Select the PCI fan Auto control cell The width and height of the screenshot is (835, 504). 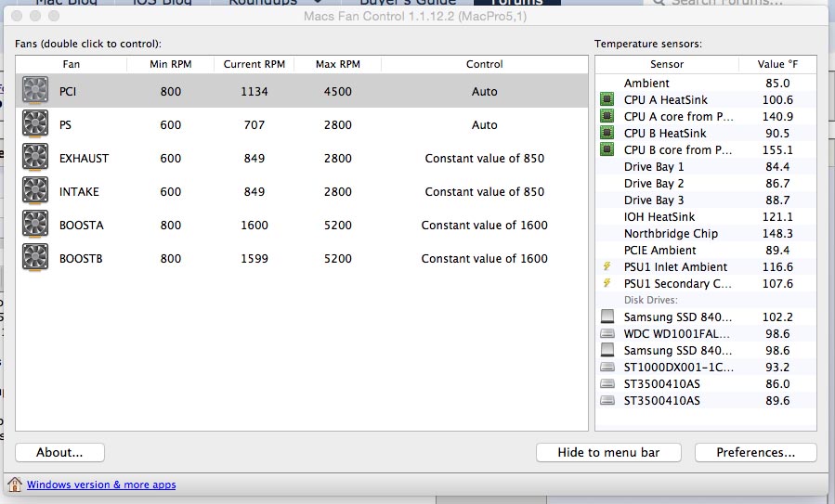(x=484, y=92)
